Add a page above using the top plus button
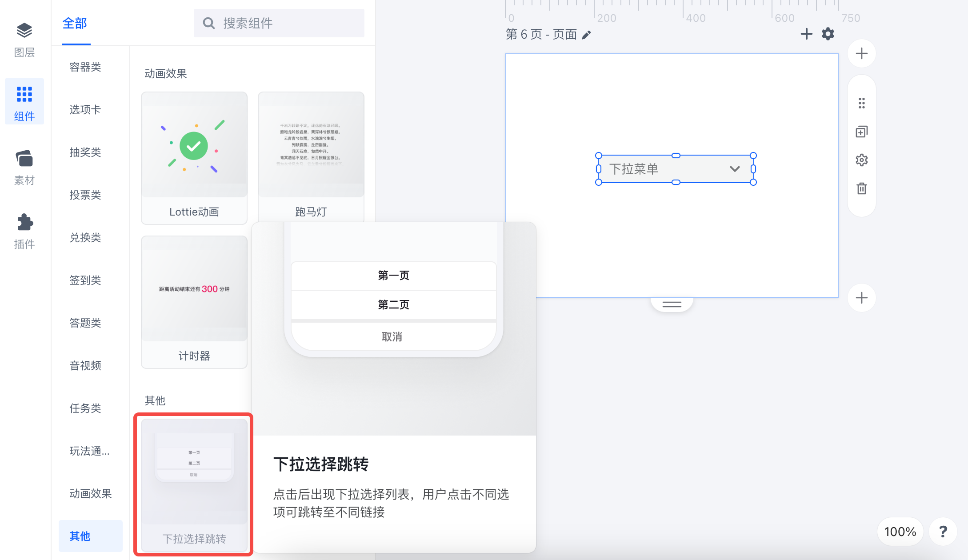This screenshot has width=968, height=560. tap(861, 53)
